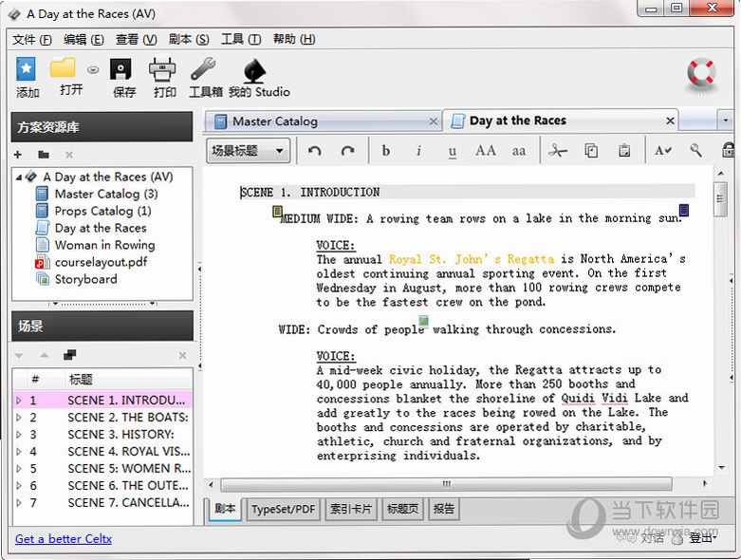Image resolution: width=741 pixels, height=560 pixels.
Task: Apply italic formatting
Action: 418,151
